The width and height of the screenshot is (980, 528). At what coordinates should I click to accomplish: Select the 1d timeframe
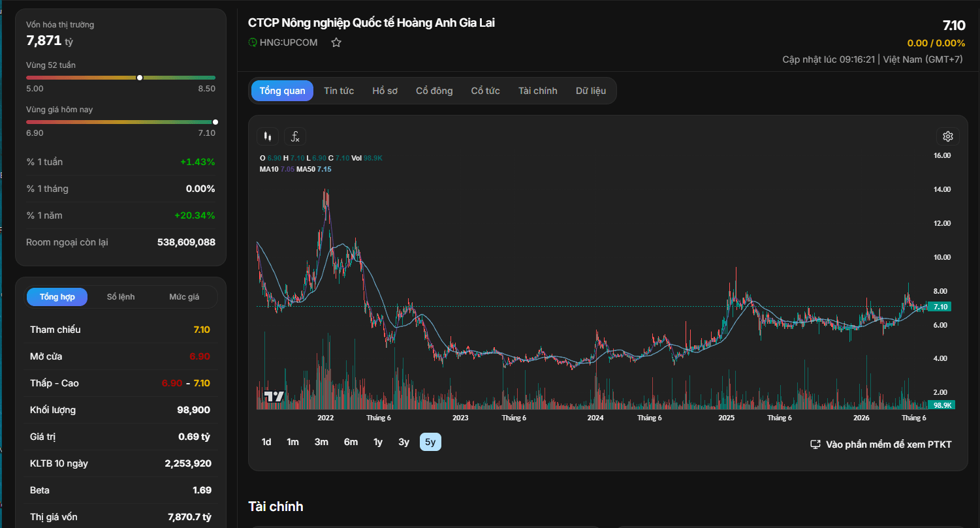(266, 442)
